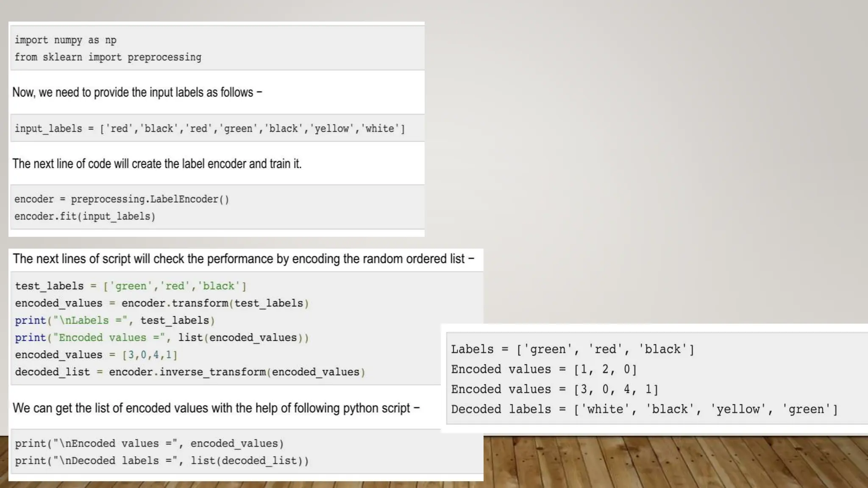Click the 'create the label encoder' sentence

tap(157, 164)
